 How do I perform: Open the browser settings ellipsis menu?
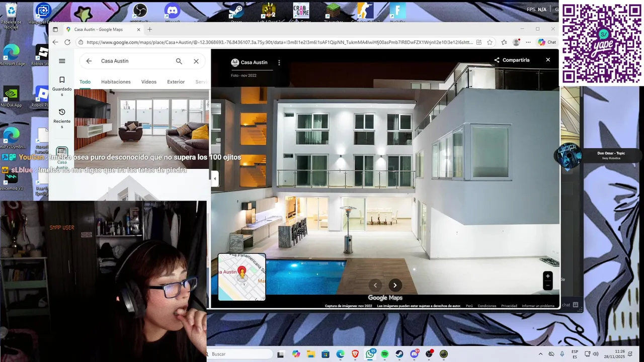tap(528, 42)
